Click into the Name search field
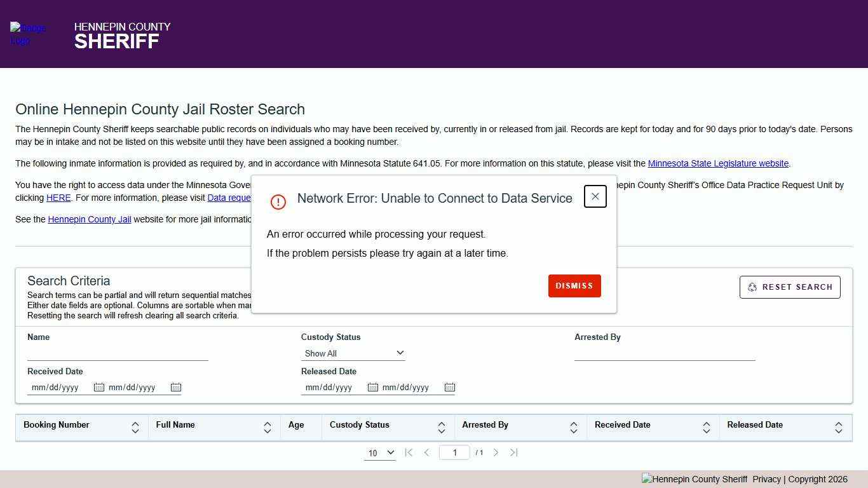Image resolution: width=868 pixels, height=488 pixels. point(118,353)
